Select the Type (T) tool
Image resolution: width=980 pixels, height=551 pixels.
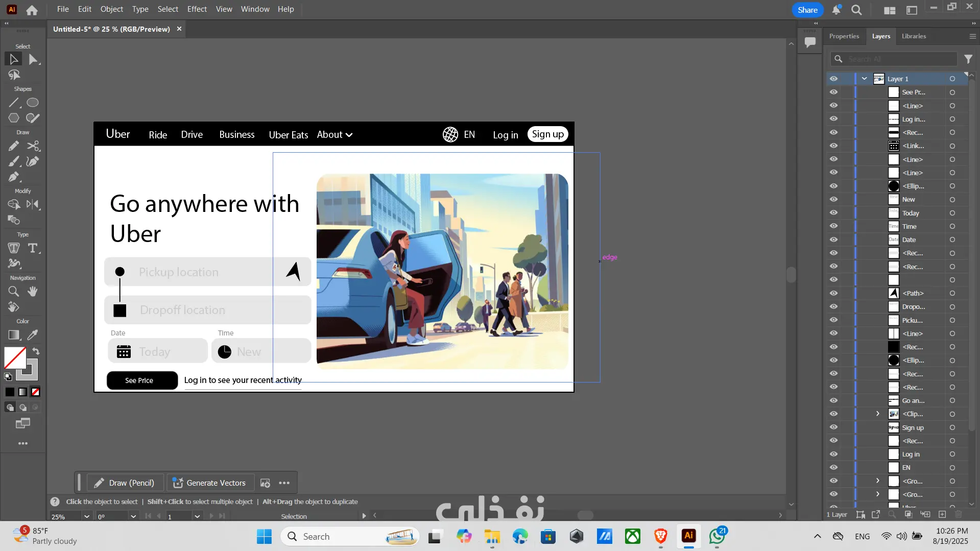click(33, 248)
